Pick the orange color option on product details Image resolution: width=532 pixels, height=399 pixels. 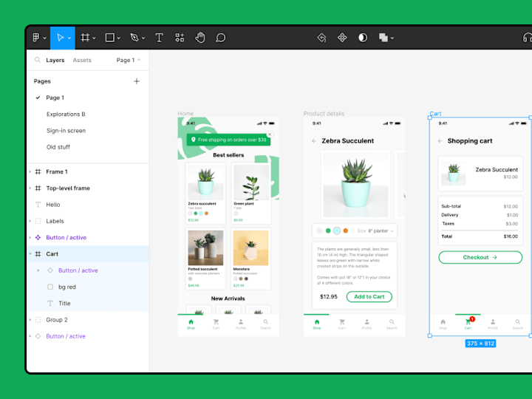click(346, 231)
